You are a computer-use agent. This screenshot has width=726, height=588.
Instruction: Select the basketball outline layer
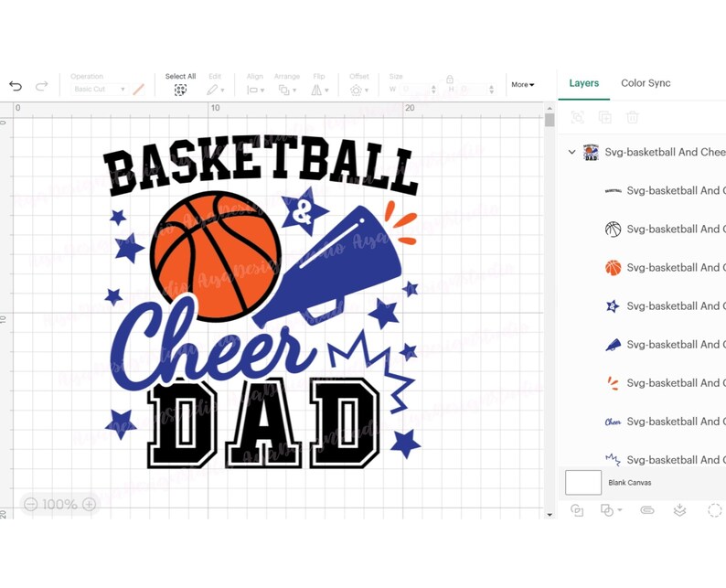click(x=665, y=229)
